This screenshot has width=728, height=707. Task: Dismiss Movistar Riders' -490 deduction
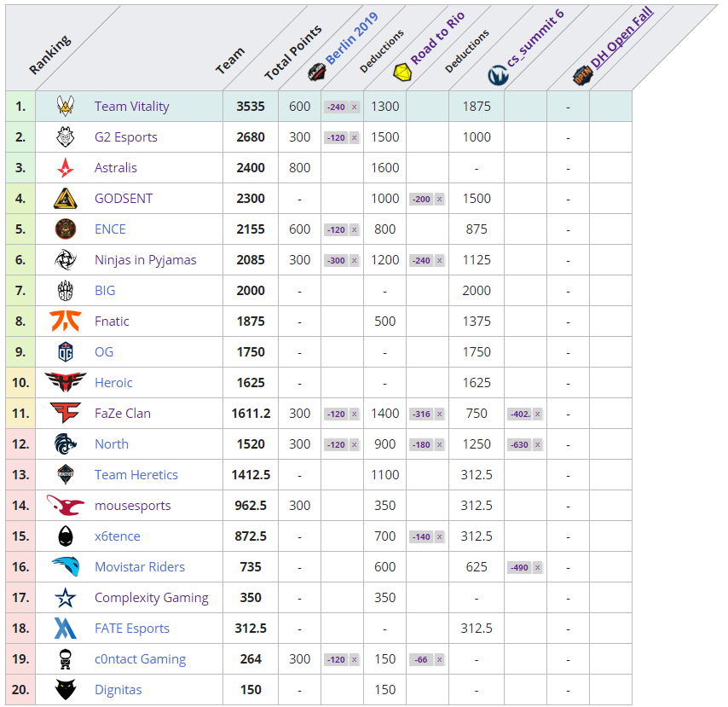click(538, 567)
